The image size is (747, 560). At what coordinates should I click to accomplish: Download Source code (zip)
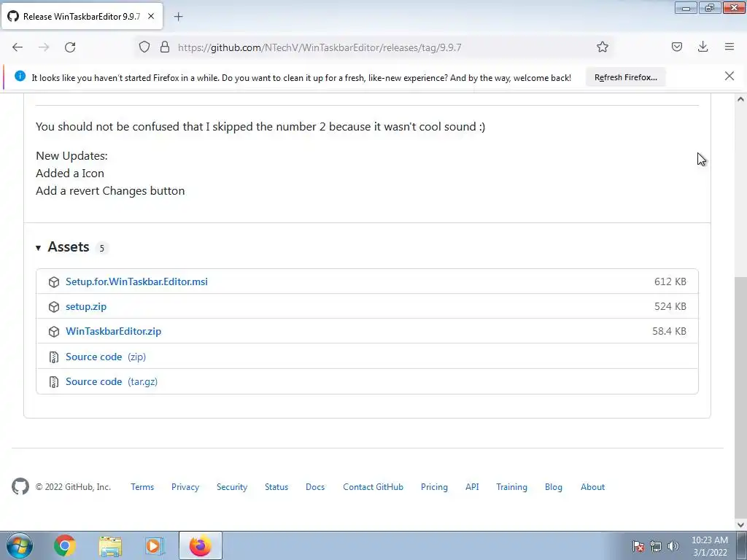click(106, 357)
